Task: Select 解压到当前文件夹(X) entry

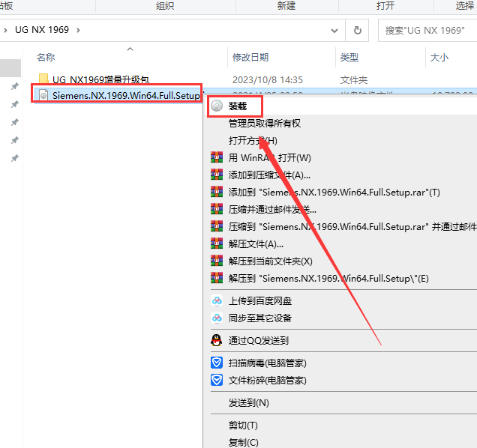Action: click(x=271, y=261)
